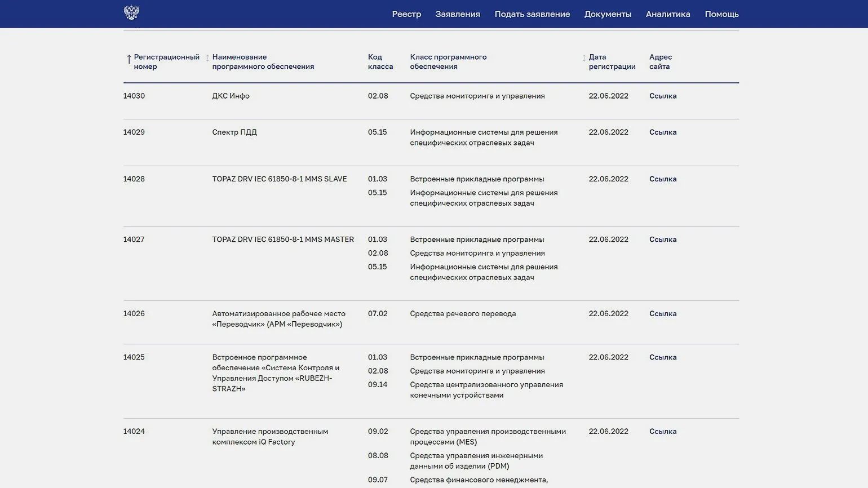Open Ссылка for iQ Factory entry

pyautogui.click(x=663, y=432)
